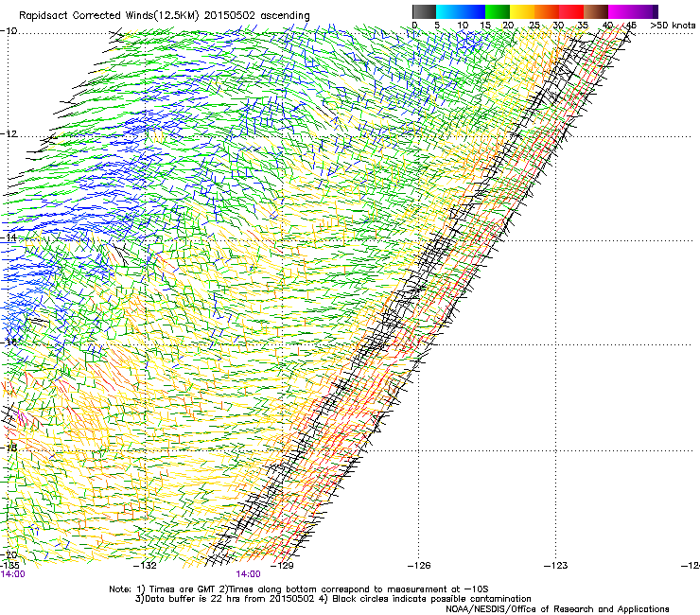Click the red 30-35 knots legend swatch
This screenshot has height=615, width=700.
point(571,11)
